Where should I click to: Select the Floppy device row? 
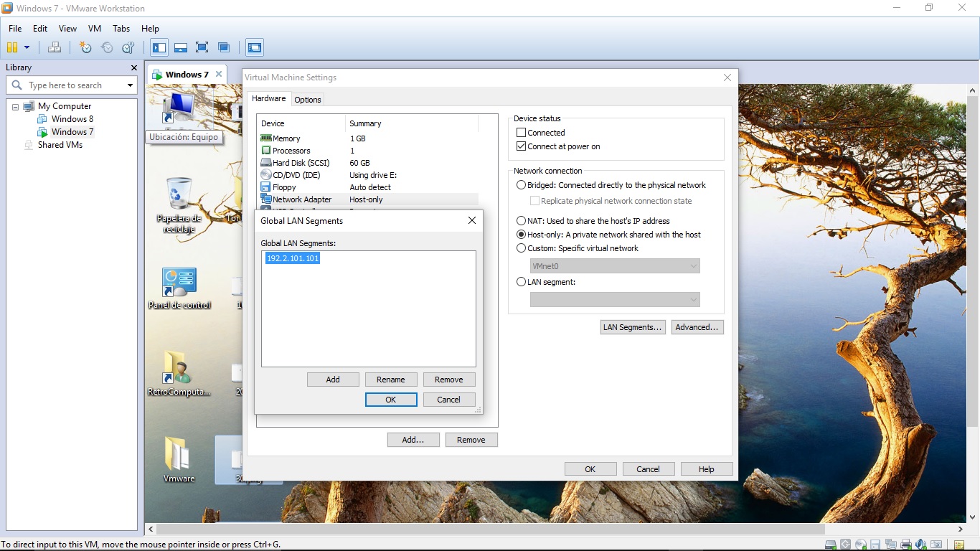pos(369,187)
